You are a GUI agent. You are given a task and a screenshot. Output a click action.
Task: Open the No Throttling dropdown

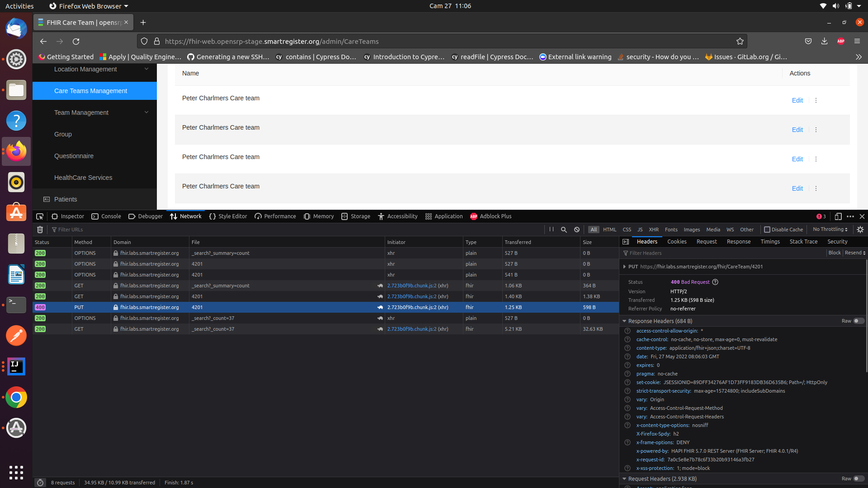click(830, 230)
